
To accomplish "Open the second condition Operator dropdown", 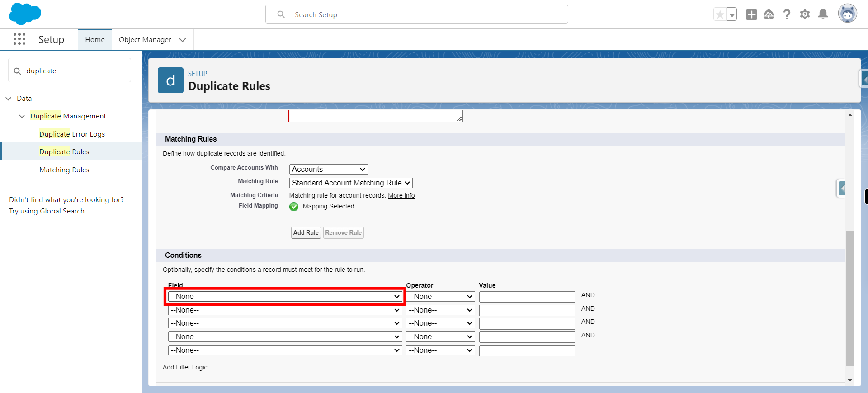I will [440, 310].
